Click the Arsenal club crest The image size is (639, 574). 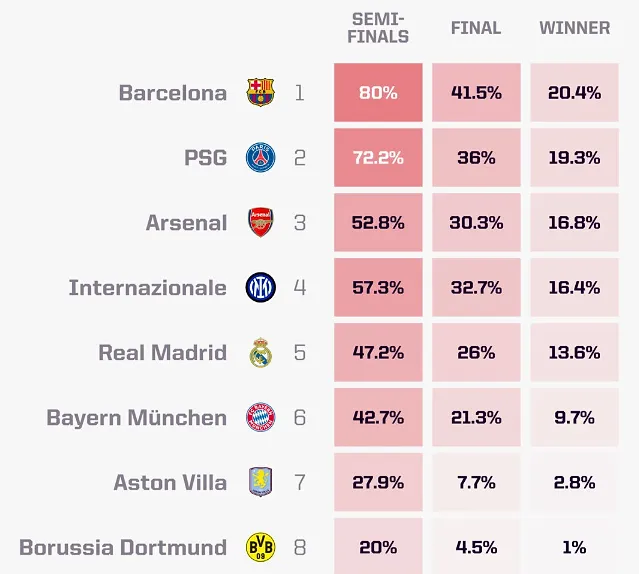pos(260,222)
